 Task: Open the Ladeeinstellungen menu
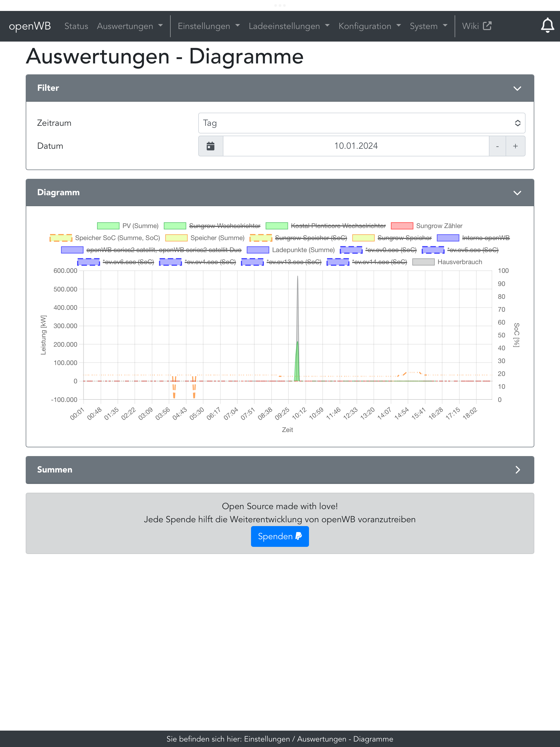289,26
